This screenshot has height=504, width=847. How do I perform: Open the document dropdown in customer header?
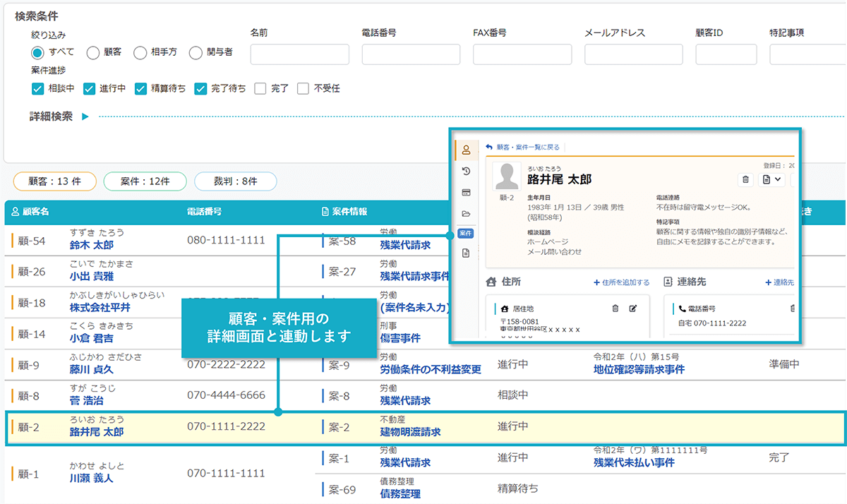point(771,179)
